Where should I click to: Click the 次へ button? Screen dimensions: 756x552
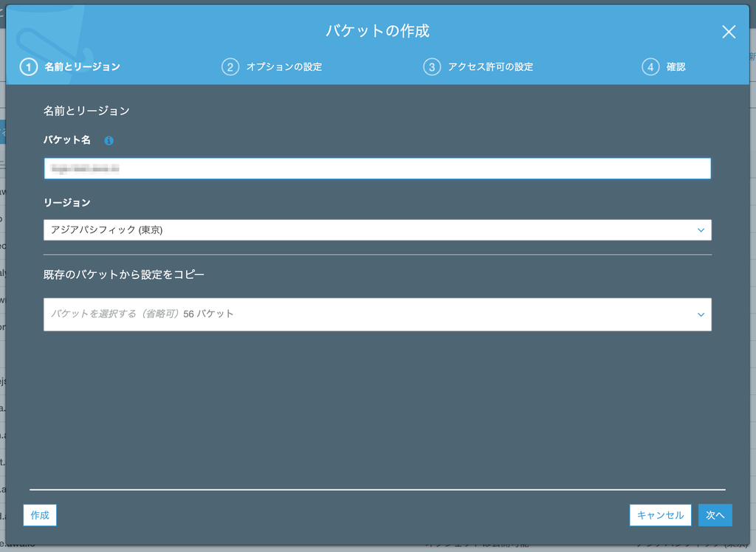click(x=715, y=515)
